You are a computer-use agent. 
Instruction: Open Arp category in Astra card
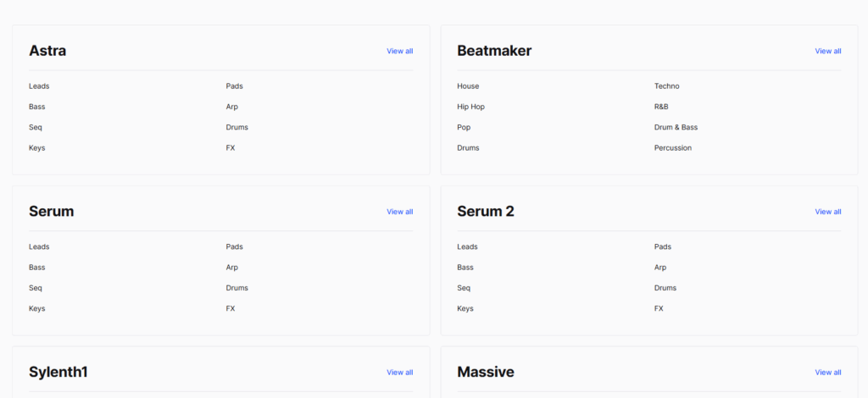[232, 107]
